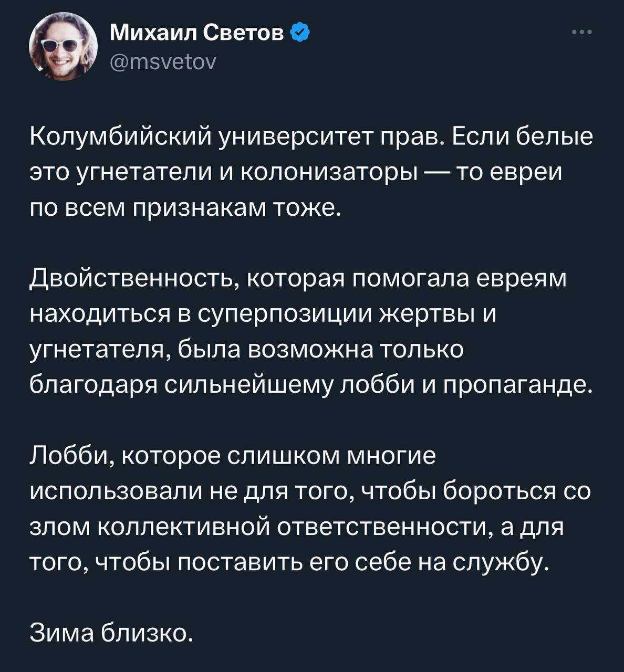Click the line starting "это угнетатели и колонизаторы"
This screenshot has width=624, height=672.
[x=296, y=173]
